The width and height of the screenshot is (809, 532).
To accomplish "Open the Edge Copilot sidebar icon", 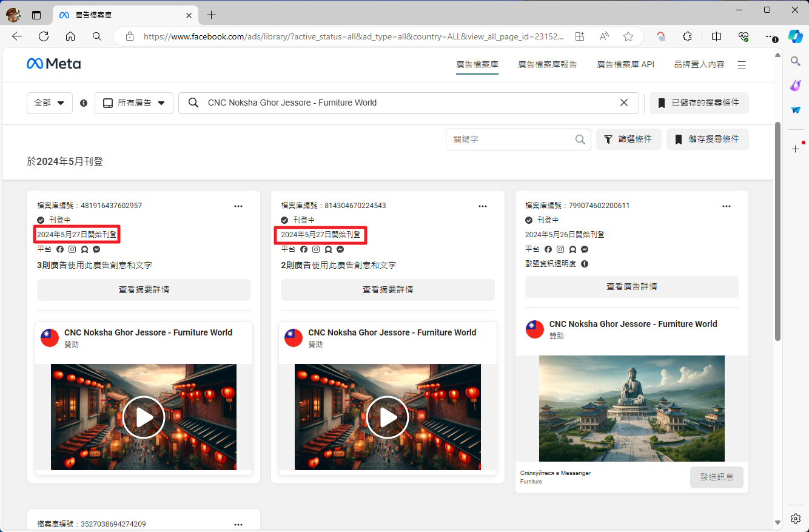I will click(795, 36).
